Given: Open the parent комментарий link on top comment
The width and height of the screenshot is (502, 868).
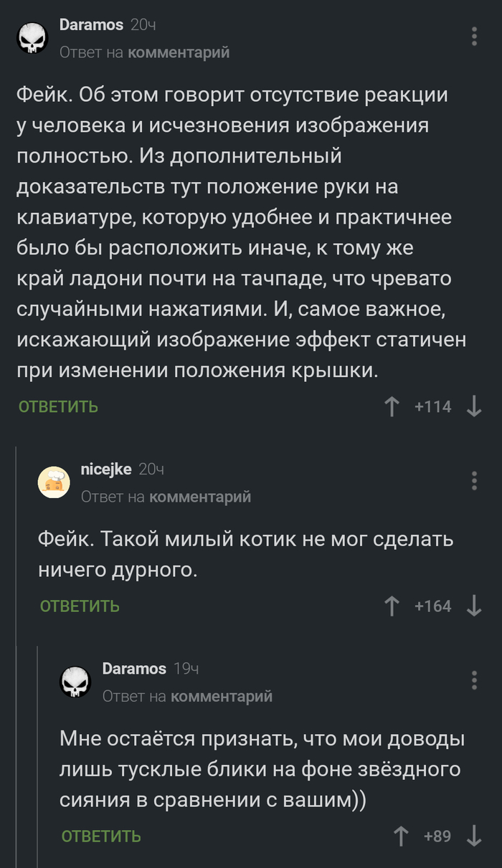Looking at the screenshot, I should (x=178, y=52).
